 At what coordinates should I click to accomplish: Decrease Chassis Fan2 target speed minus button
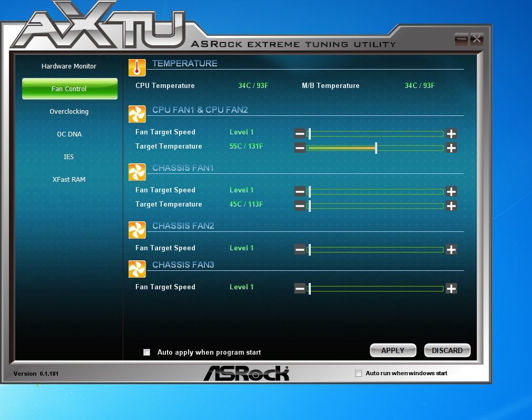coord(300,250)
